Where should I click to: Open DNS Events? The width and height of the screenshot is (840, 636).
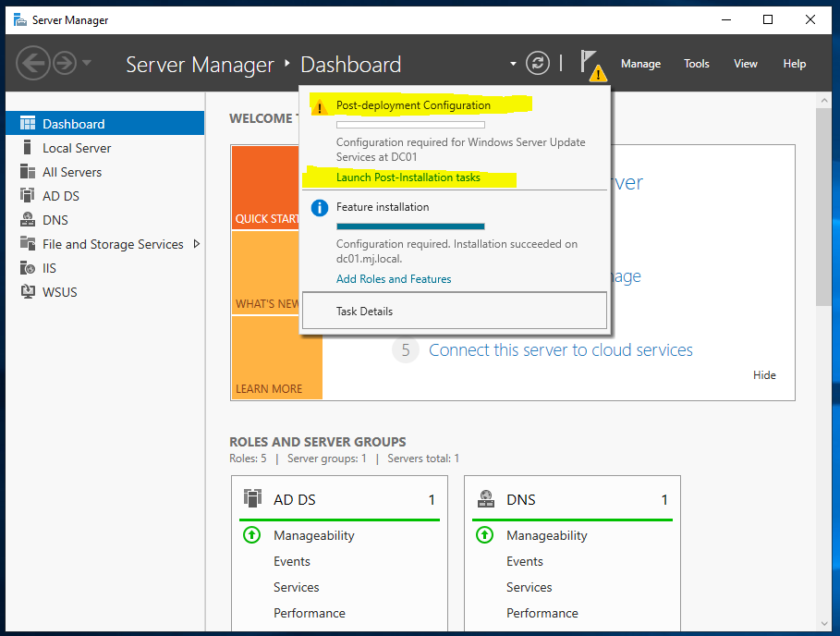pyautogui.click(x=525, y=561)
